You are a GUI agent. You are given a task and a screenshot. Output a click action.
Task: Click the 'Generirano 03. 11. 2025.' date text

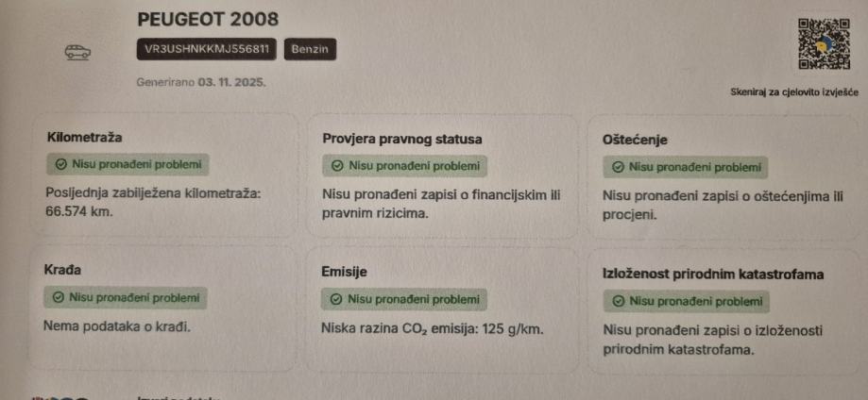tap(201, 82)
